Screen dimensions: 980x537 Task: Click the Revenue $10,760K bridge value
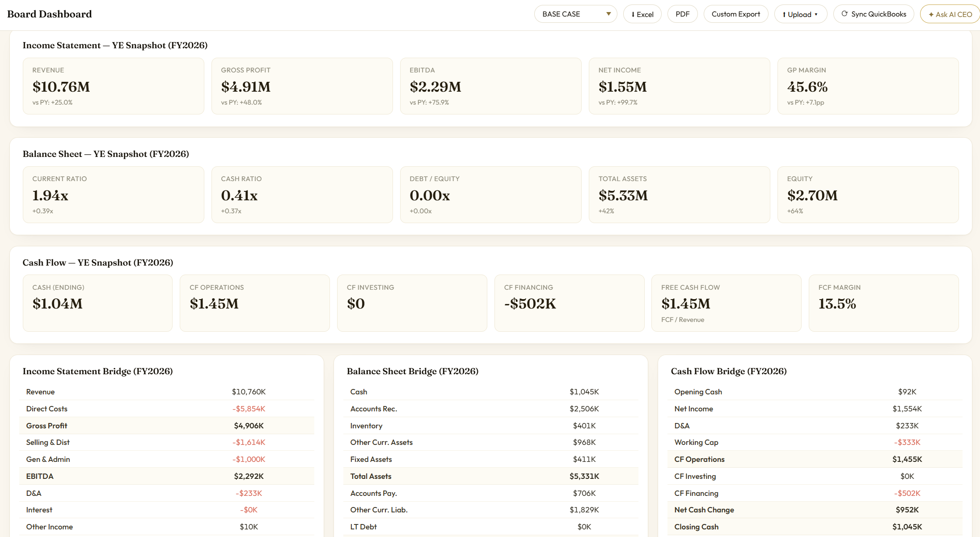pyautogui.click(x=249, y=392)
